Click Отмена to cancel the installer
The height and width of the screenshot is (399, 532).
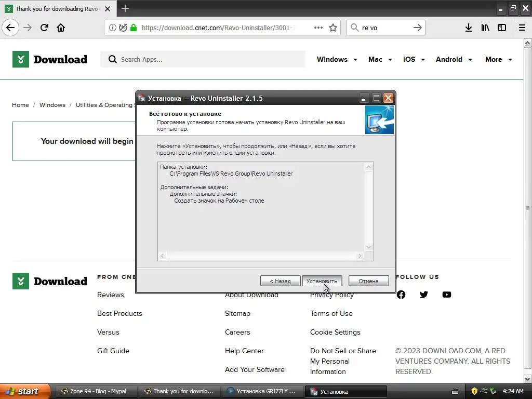[368, 281]
